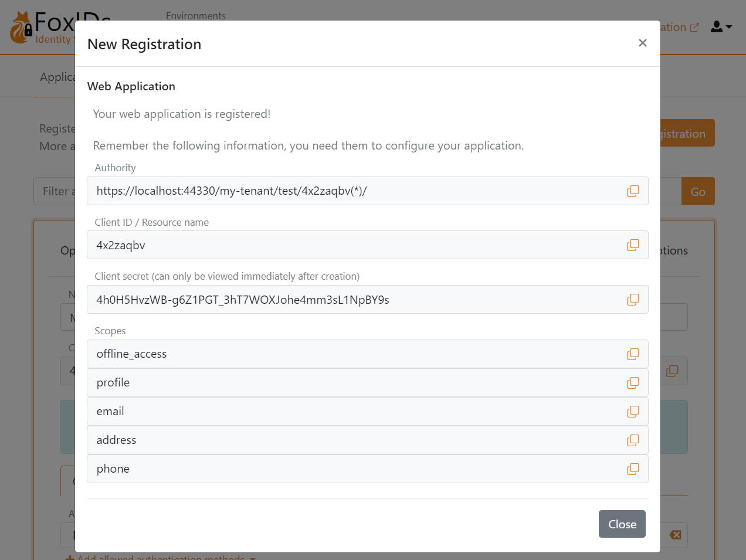Copy the email scope

pyautogui.click(x=633, y=412)
